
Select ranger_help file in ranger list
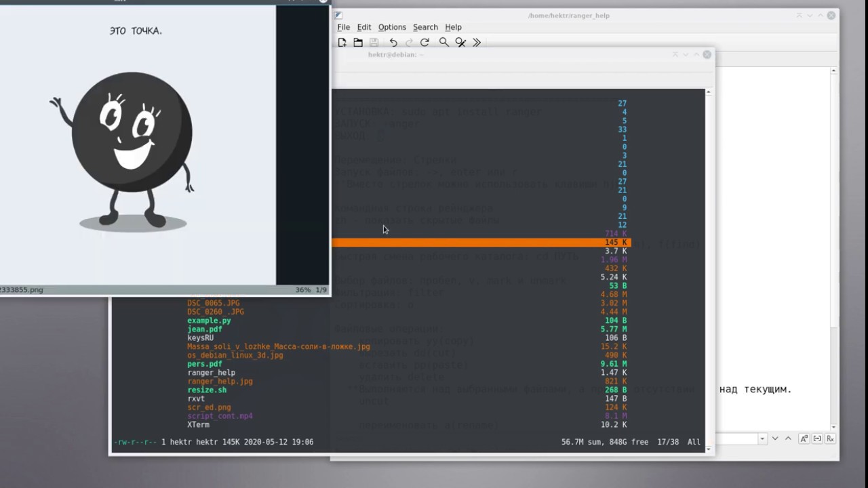[212, 373]
